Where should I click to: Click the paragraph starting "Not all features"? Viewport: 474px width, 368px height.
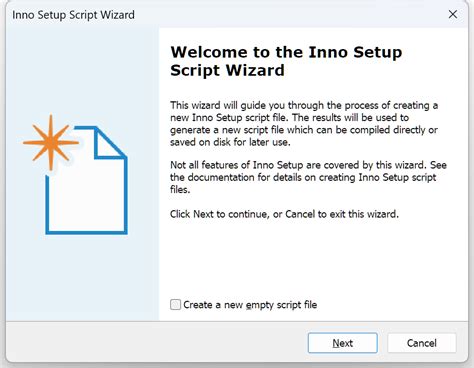pos(308,177)
